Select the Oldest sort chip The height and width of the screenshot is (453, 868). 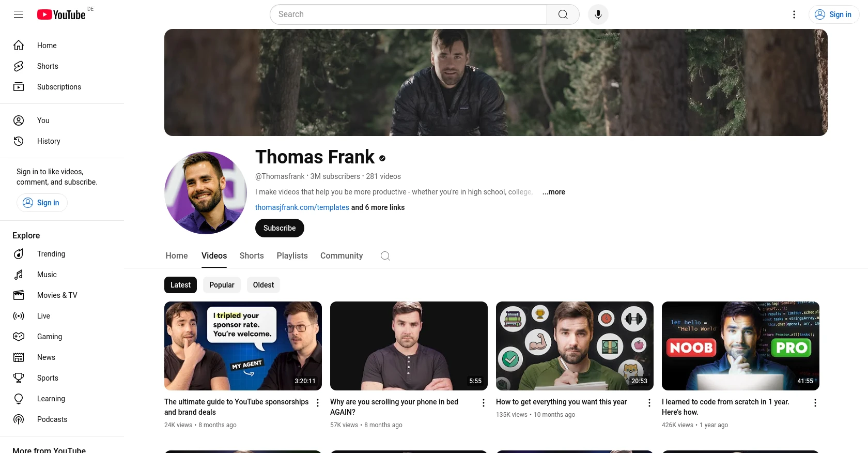(x=263, y=285)
